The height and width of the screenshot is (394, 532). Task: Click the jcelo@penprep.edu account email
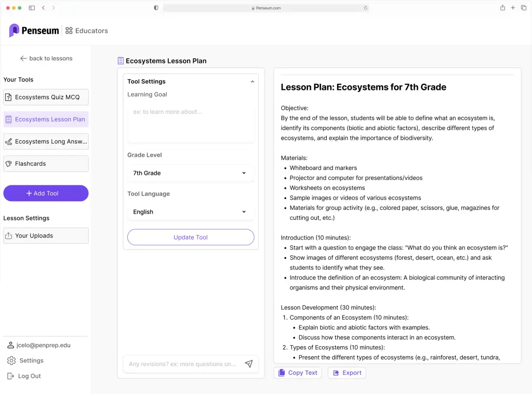click(x=44, y=345)
